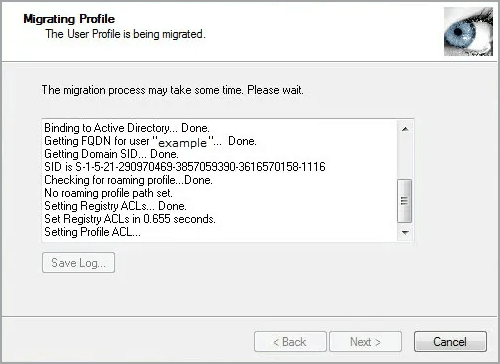Viewport: 500px width, 364px height.
Task: Click the disabled < Back button
Action: (x=290, y=341)
